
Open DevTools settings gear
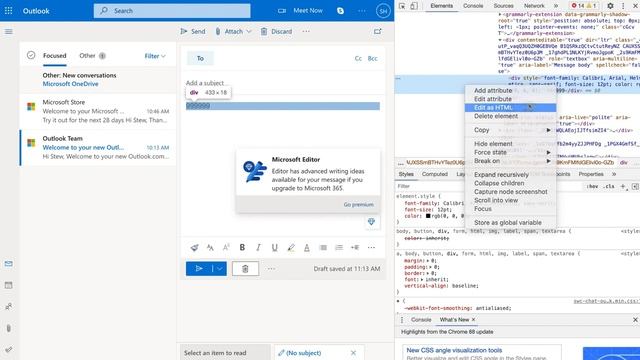pyautogui.click(x=610, y=6)
